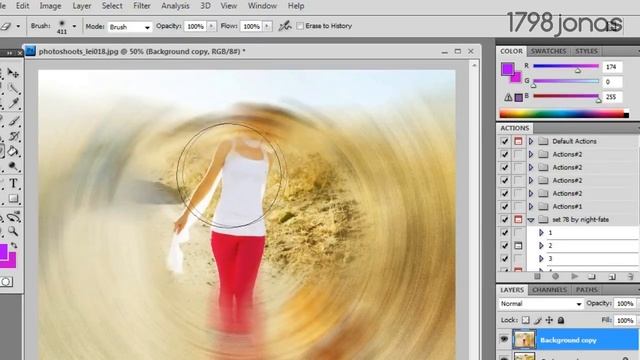Open the eraser Mode dropdown
640x360 pixels.
pos(130,27)
